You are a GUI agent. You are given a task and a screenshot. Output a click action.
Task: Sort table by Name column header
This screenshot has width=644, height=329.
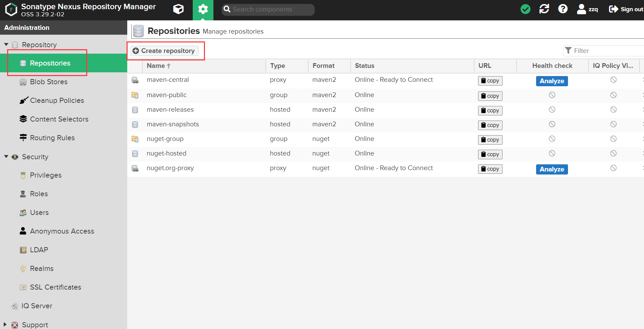156,66
